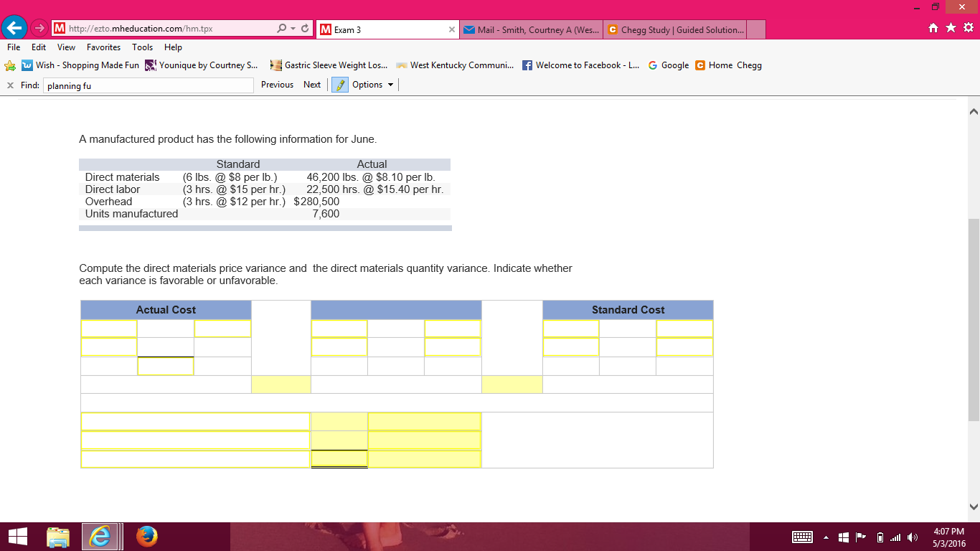Viewport: 980px width, 551px height.
Task: Click the browser Forward arrow
Action: (x=38, y=29)
